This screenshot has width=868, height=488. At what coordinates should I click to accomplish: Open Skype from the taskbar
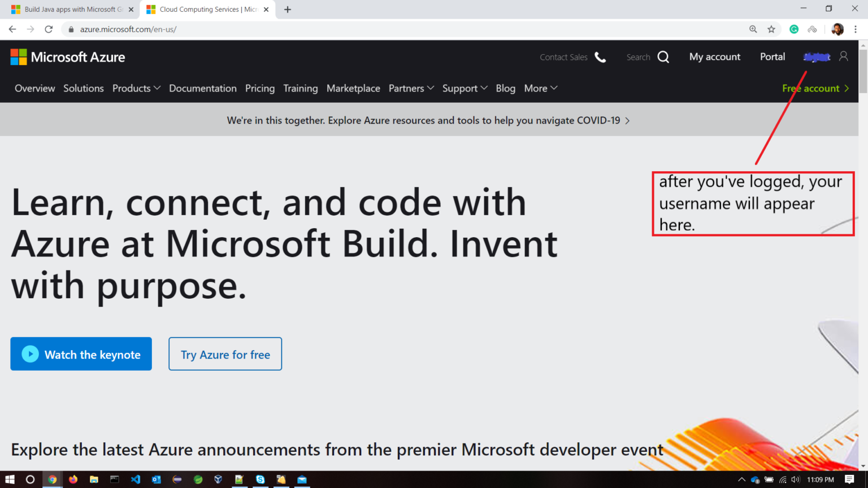[260, 480]
